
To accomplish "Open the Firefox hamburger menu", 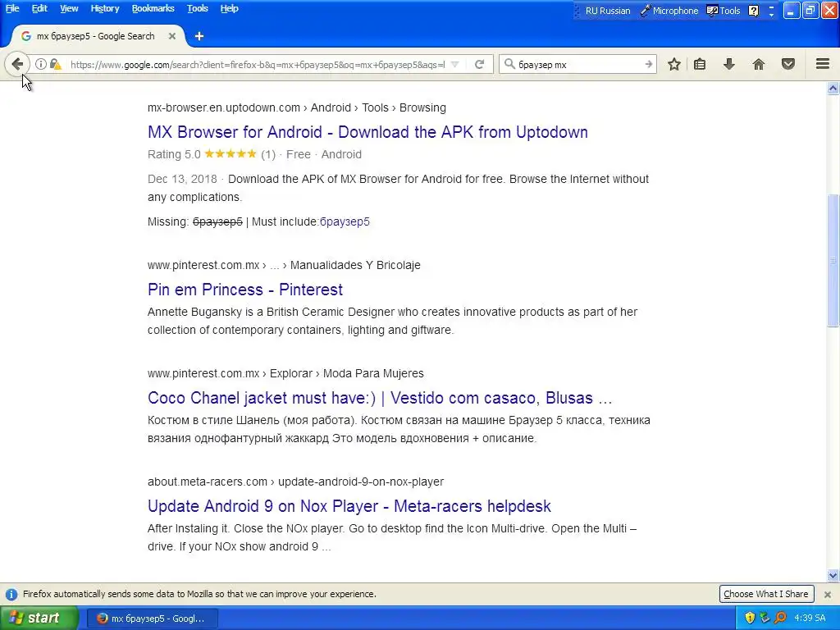I will [823, 64].
